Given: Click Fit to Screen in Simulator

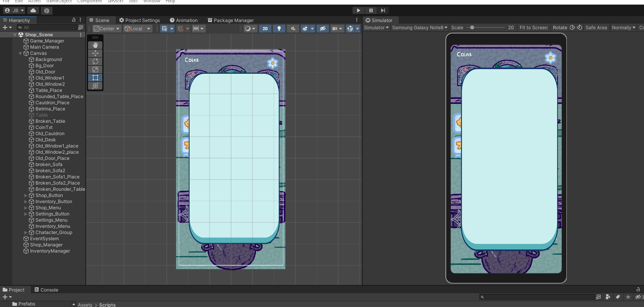Looking at the screenshot, I should click(x=534, y=27).
